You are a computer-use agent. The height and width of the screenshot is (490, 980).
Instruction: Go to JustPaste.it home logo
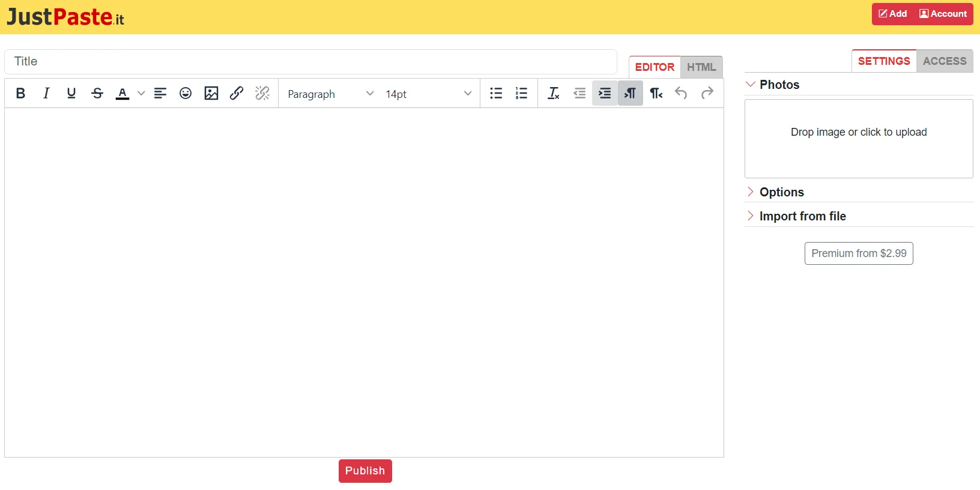click(x=65, y=17)
